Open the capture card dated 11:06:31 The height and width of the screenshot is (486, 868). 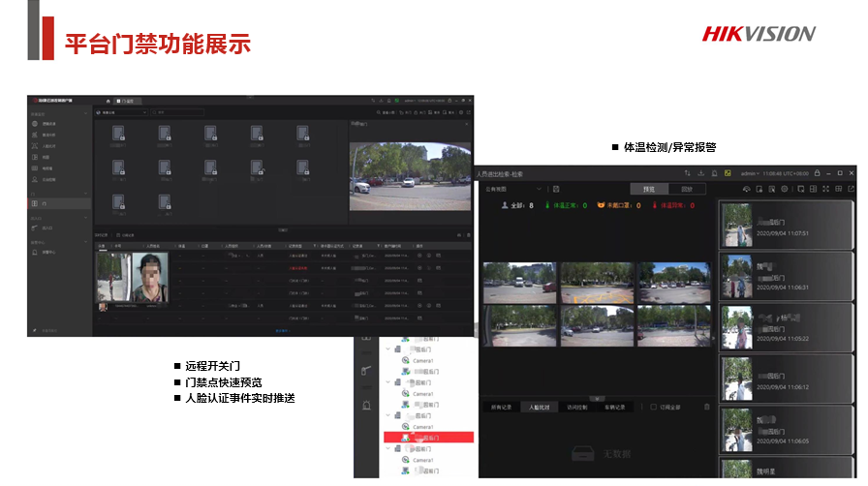pos(786,276)
